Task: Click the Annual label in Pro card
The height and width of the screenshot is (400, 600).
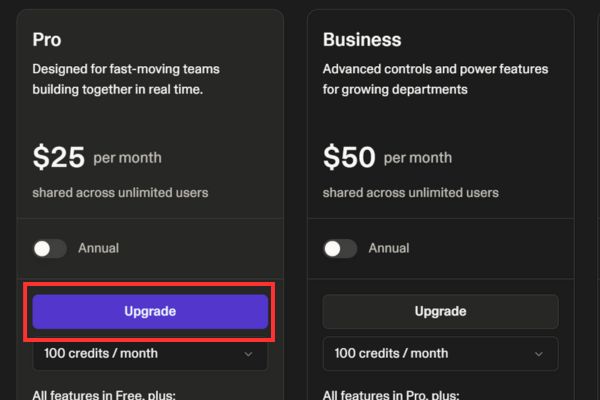Action: (x=98, y=248)
